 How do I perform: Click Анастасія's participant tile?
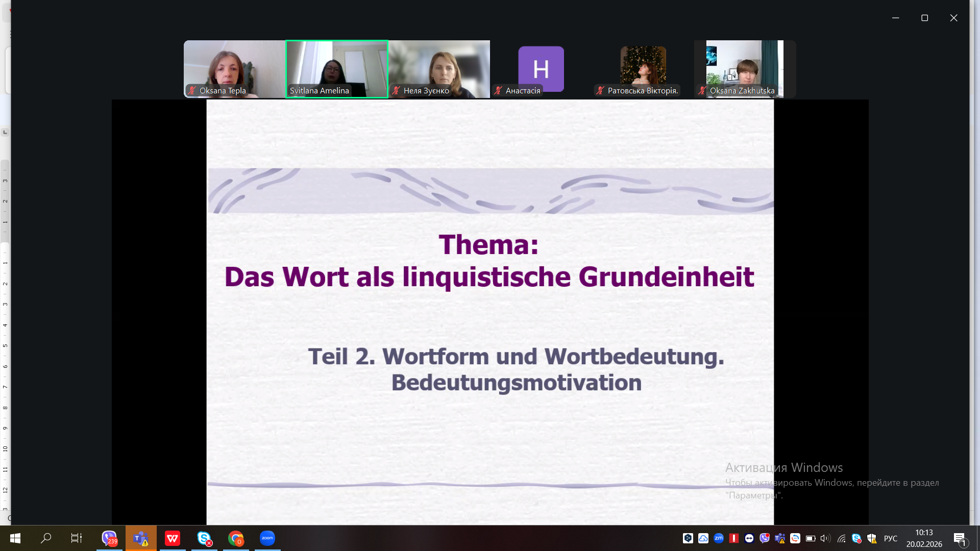point(541,68)
